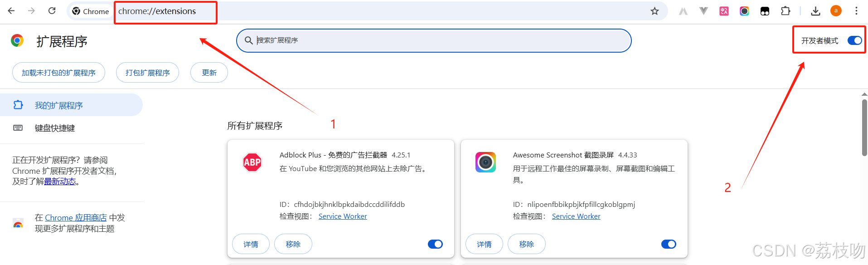Click the Chrome Web Store rainbow icon
Viewport: 868px width, 265px height.
click(x=18, y=223)
